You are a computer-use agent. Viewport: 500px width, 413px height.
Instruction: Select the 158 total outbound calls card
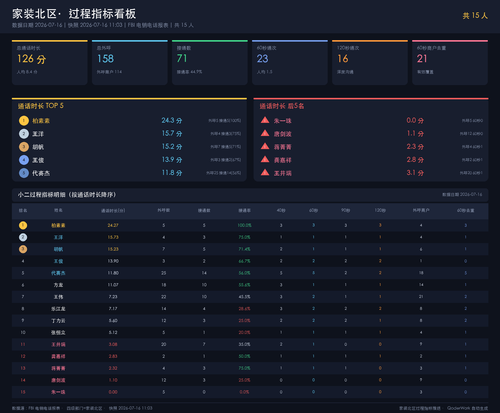coord(130,62)
